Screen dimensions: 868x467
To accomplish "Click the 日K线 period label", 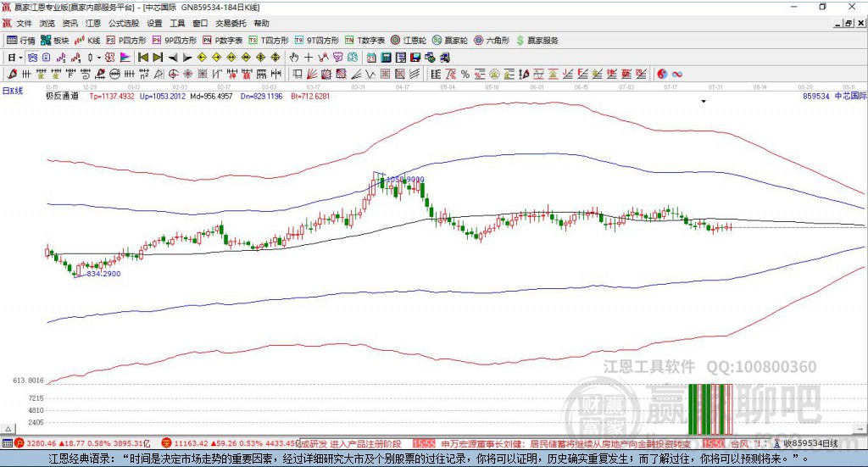I will coord(12,90).
